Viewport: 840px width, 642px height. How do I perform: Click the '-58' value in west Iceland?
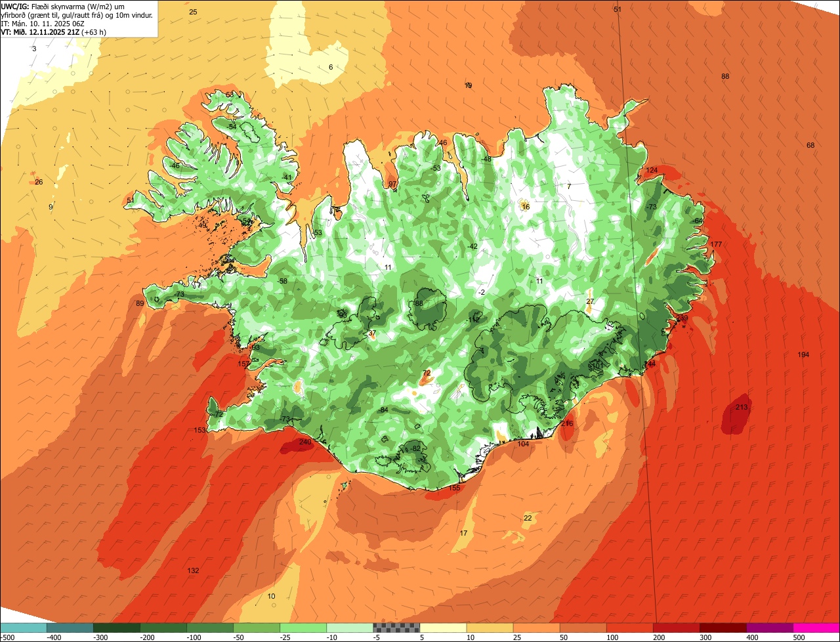[x=282, y=281]
